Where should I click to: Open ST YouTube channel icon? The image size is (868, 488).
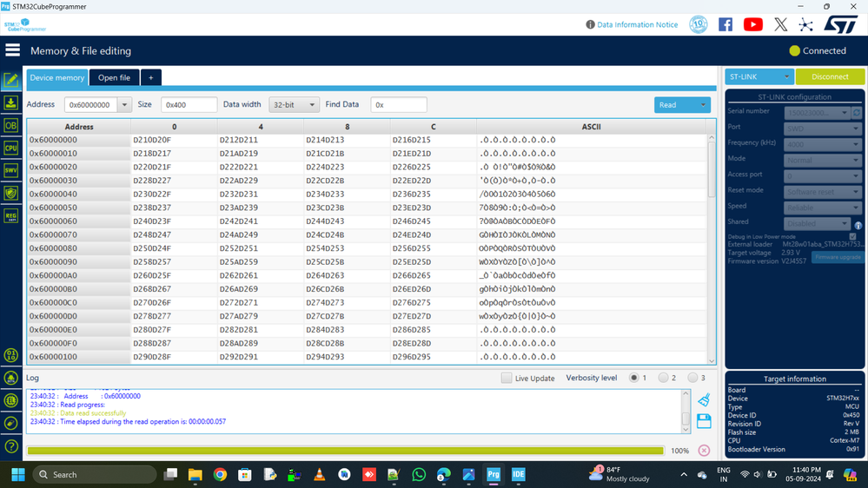point(752,24)
